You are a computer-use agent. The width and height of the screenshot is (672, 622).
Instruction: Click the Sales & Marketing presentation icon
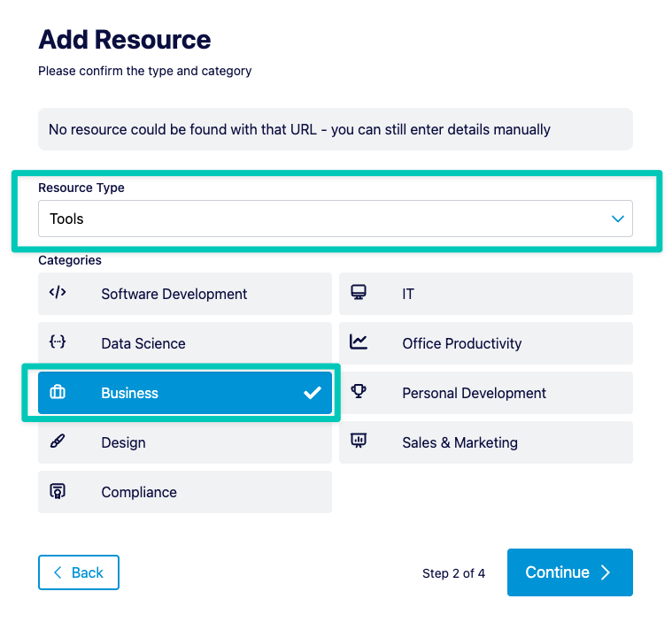359,441
